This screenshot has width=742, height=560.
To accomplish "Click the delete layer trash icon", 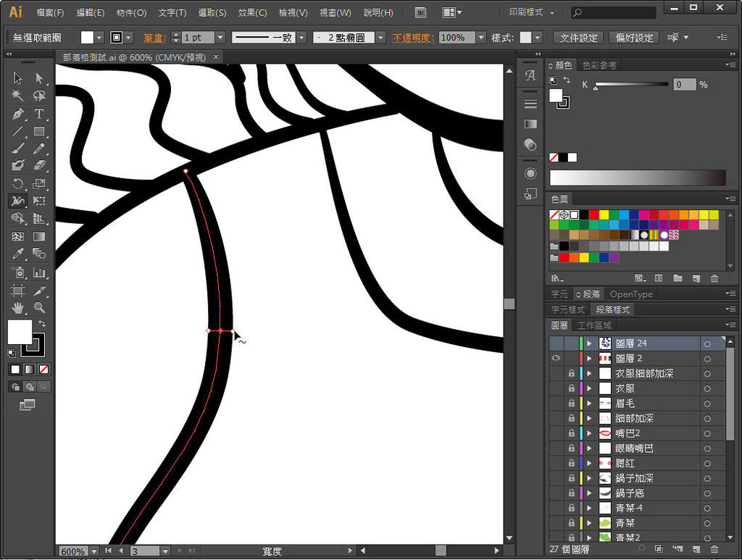I will click(714, 549).
